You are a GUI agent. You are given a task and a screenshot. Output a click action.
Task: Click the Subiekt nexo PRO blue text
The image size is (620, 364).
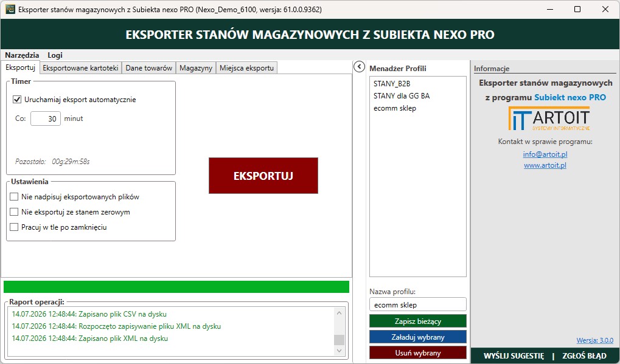click(x=569, y=97)
